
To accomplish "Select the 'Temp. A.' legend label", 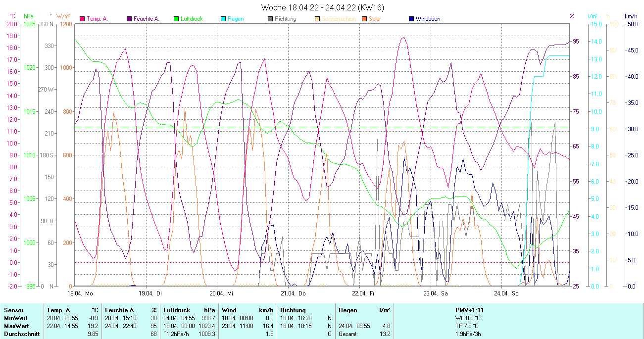I will point(97,19).
